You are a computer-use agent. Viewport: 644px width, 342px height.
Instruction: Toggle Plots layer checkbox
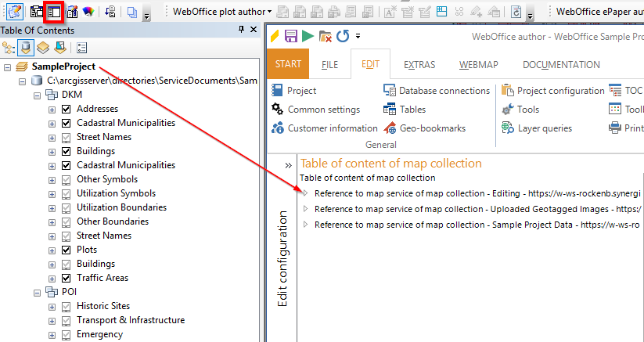[x=67, y=250]
